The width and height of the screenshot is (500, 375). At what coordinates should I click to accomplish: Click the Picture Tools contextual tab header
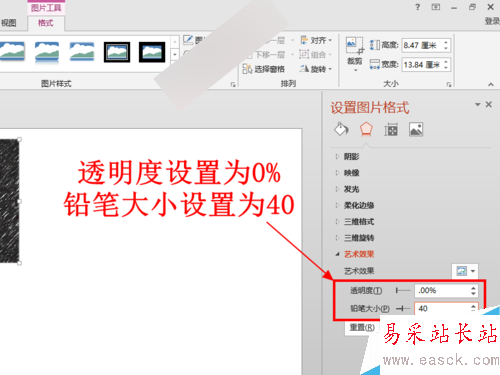coord(46,7)
